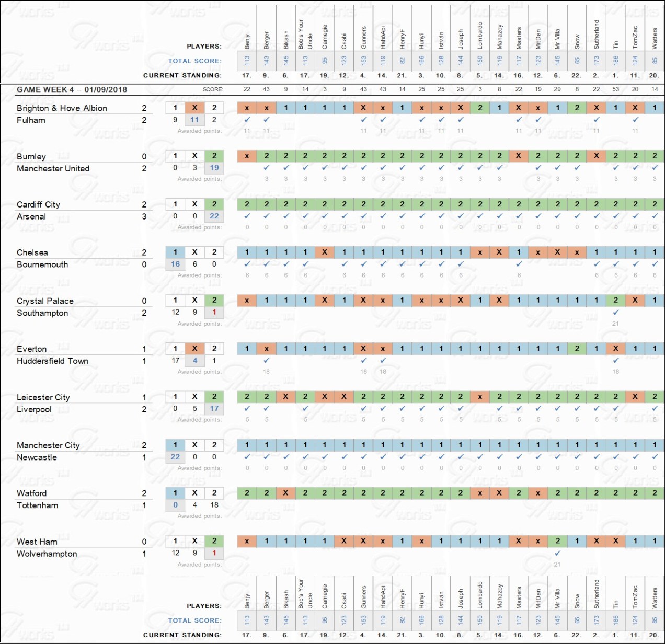The width and height of the screenshot is (665, 644).
Task: Click Tin's green 2 prediction for Crystal Palace
Action: click(x=615, y=300)
